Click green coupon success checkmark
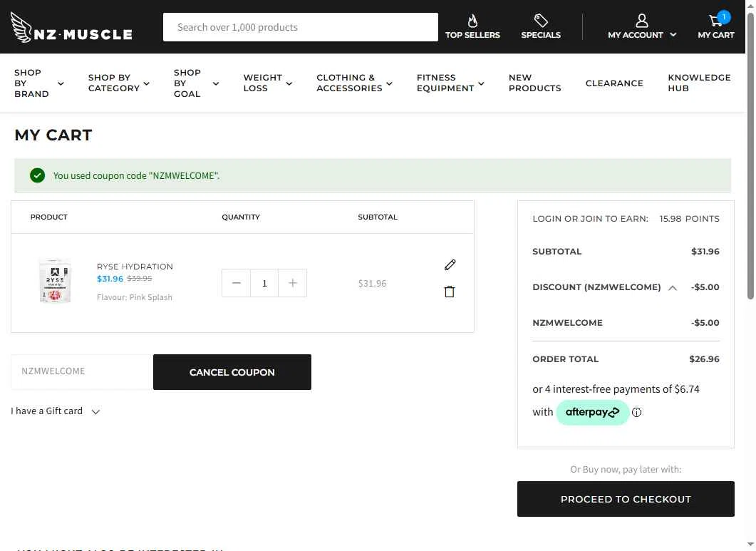This screenshot has height=551, width=756. (37, 175)
